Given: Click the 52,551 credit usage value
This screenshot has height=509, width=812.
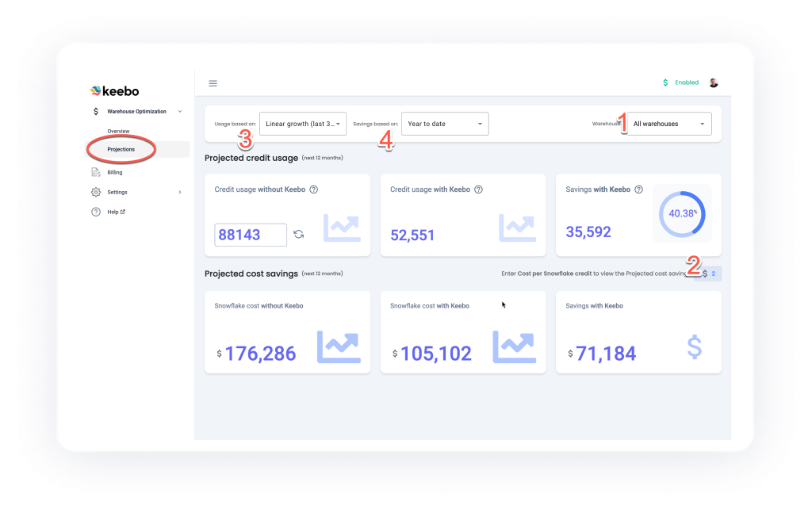Looking at the screenshot, I should tap(412, 235).
